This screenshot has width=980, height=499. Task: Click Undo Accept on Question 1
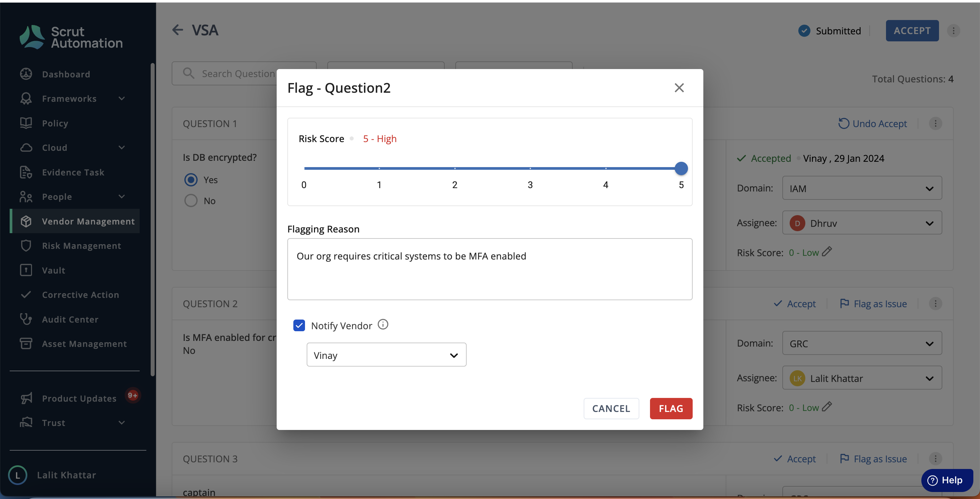(873, 124)
